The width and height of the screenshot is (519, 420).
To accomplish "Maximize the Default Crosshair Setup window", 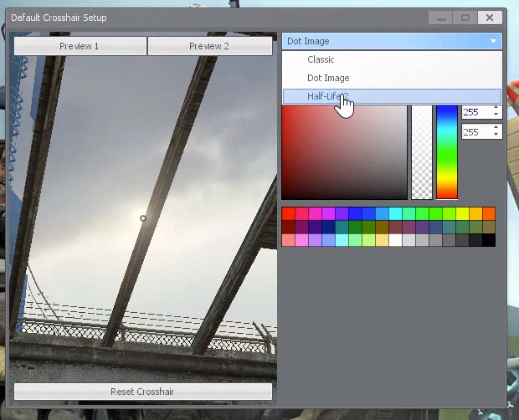I will point(465,18).
